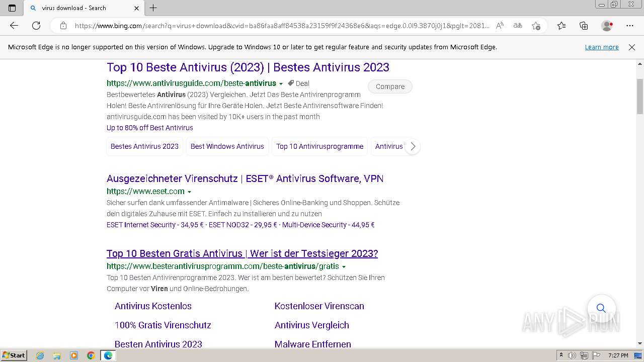Open the Antivirus Kostenlos sitelink
This screenshot has width=644, height=362.
point(153,306)
